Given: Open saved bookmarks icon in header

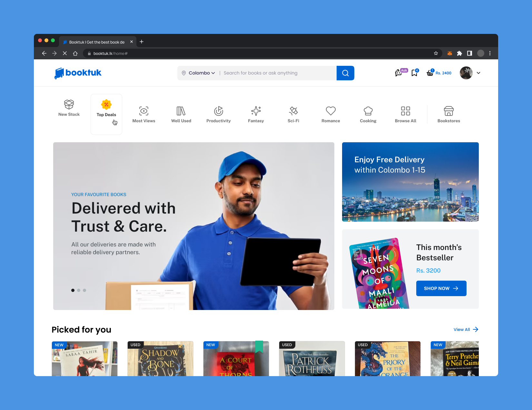Looking at the screenshot, I should 414,73.
